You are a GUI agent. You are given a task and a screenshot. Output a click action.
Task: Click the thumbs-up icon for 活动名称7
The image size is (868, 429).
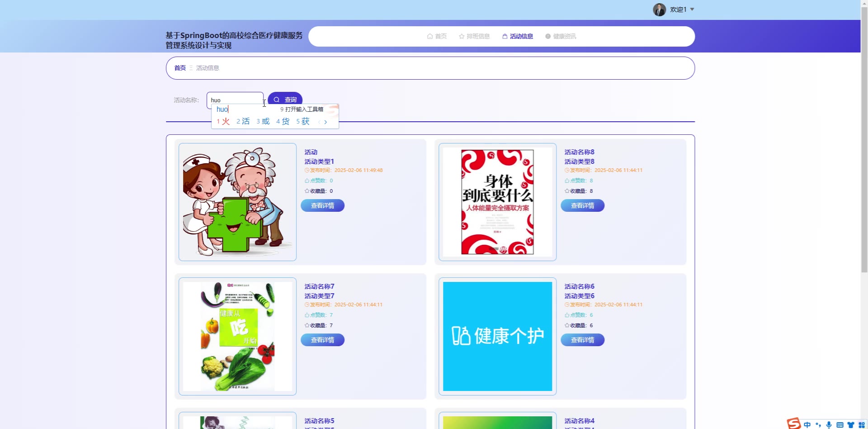307,315
